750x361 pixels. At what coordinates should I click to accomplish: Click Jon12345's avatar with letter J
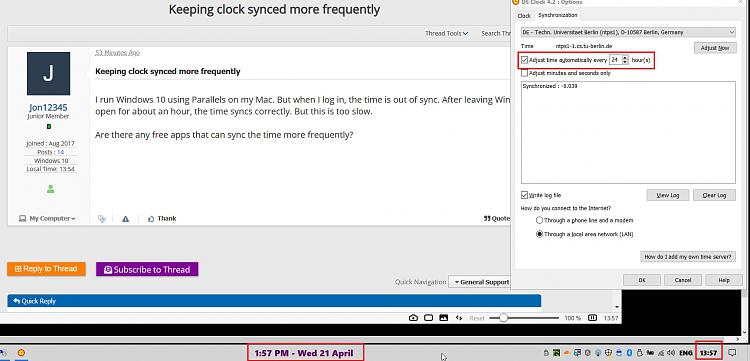point(48,74)
